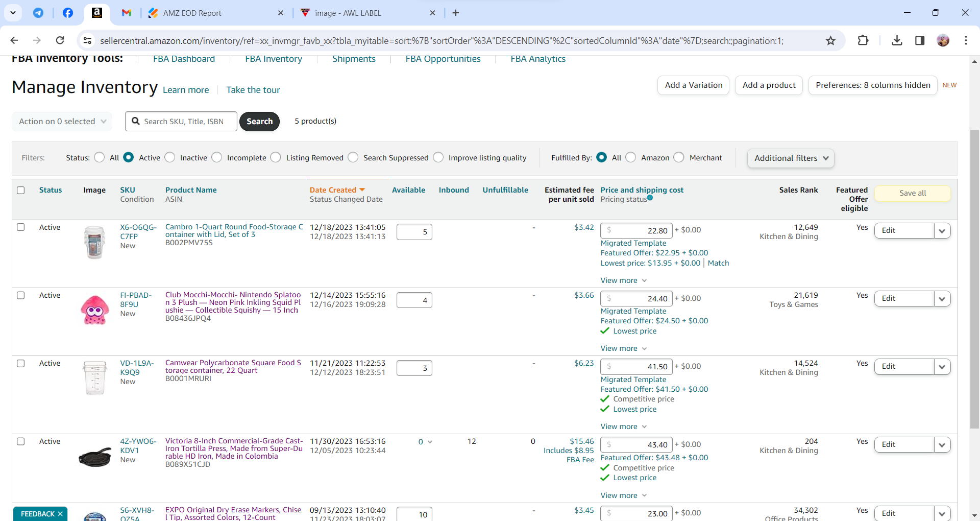
Task: Open the Splatoon squid plush thumbnail
Action: 95,310
